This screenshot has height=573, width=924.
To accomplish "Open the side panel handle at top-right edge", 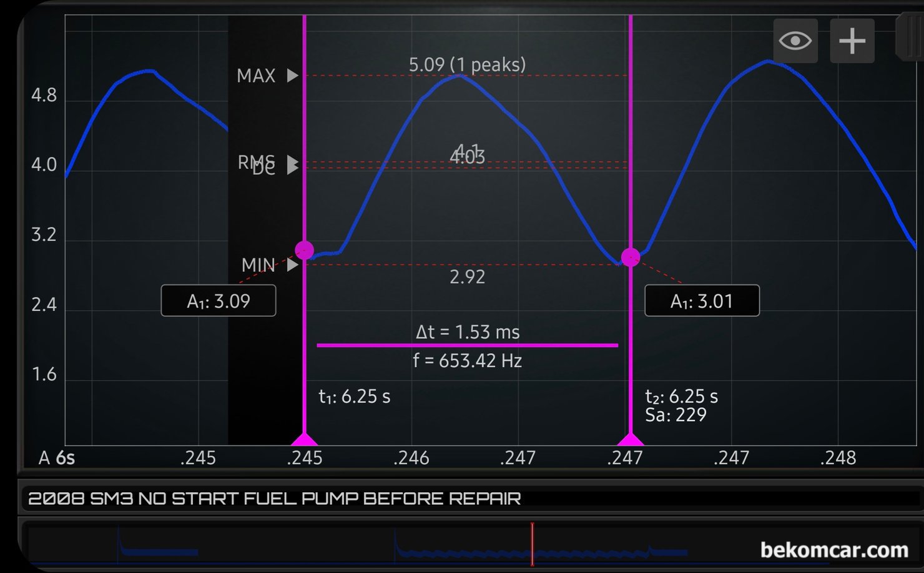I will [910, 37].
